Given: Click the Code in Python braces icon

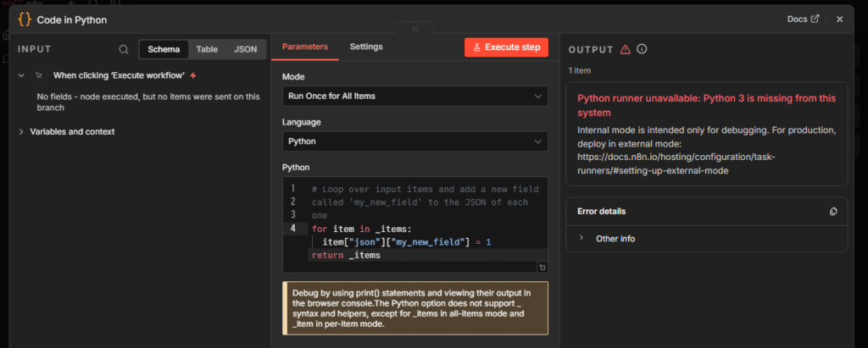Looking at the screenshot, I should click(25, 19).
